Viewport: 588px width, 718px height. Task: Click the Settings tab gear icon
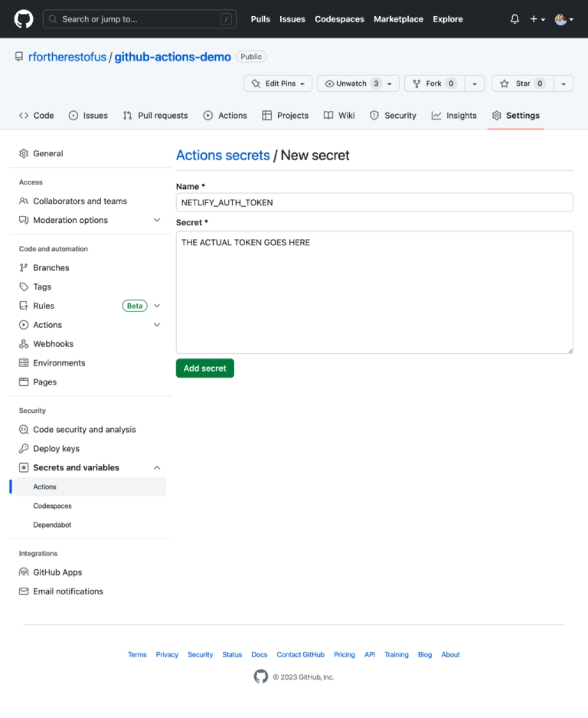(497, 115)
